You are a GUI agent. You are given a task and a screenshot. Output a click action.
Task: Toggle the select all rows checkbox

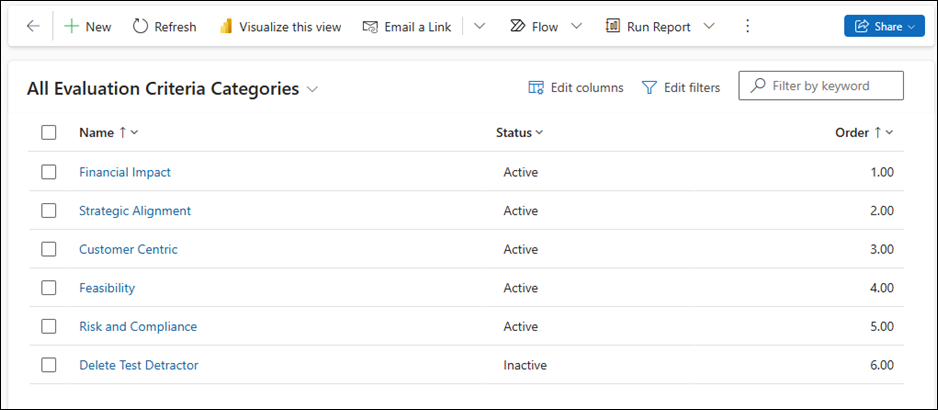[49, 132]
